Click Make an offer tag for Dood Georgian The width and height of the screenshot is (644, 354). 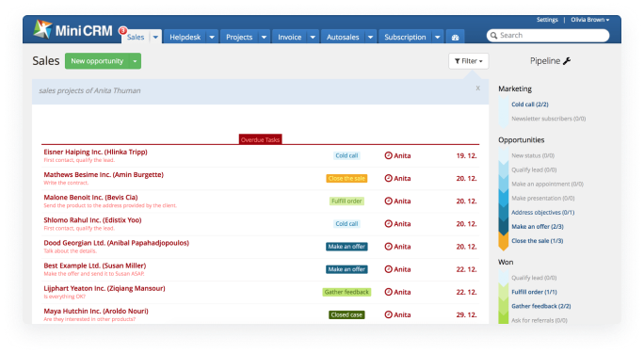coord(346,247)
